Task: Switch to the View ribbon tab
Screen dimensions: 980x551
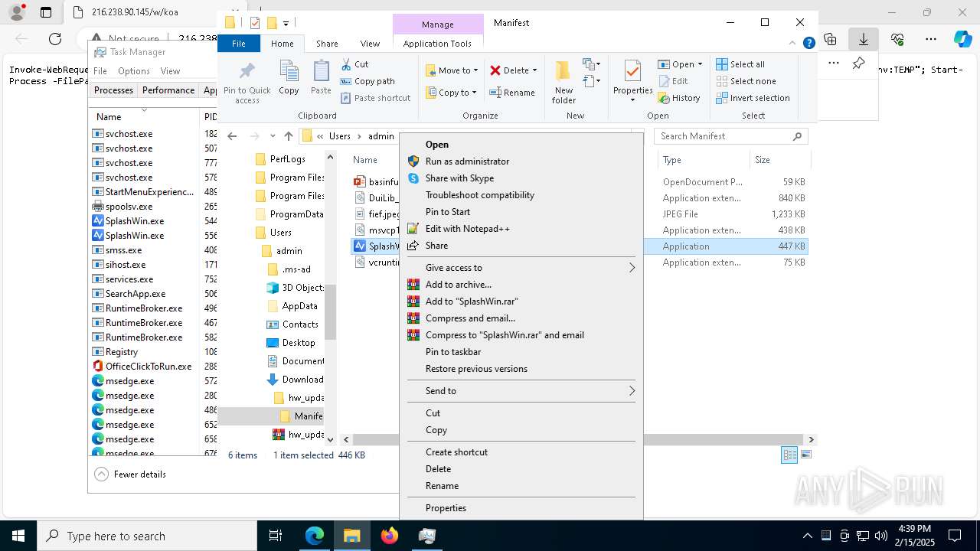Action: click(370, 44)
